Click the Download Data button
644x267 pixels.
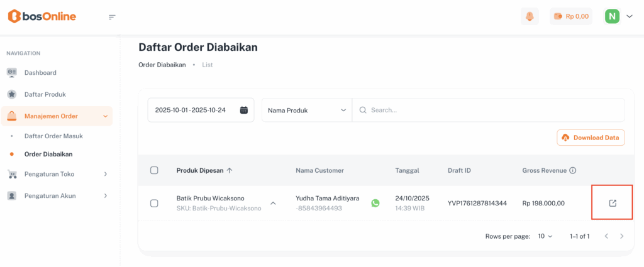point(591,138)
